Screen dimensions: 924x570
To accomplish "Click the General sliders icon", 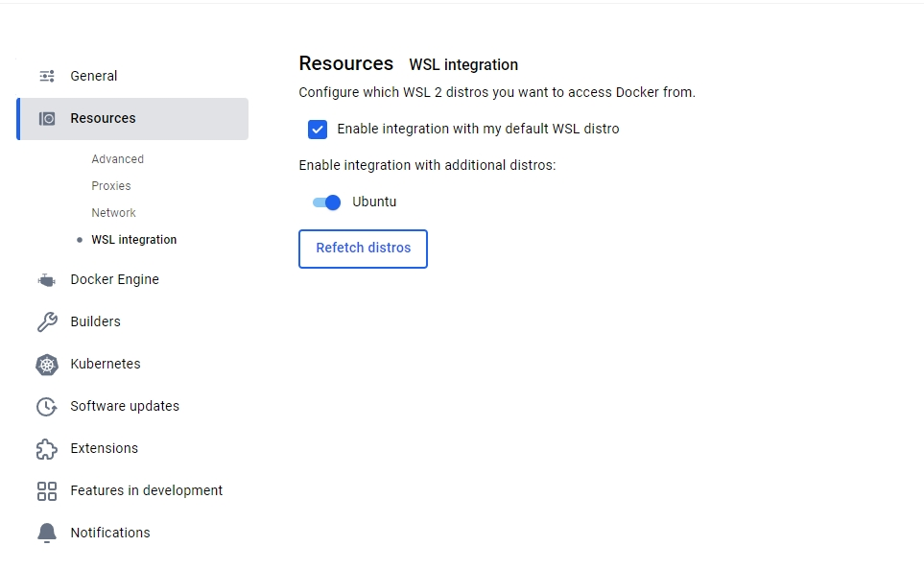I will [x=47, y=76].
